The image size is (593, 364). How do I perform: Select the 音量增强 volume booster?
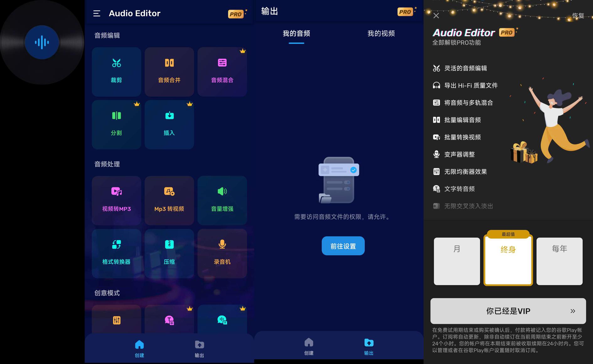(x=222, y=200)
